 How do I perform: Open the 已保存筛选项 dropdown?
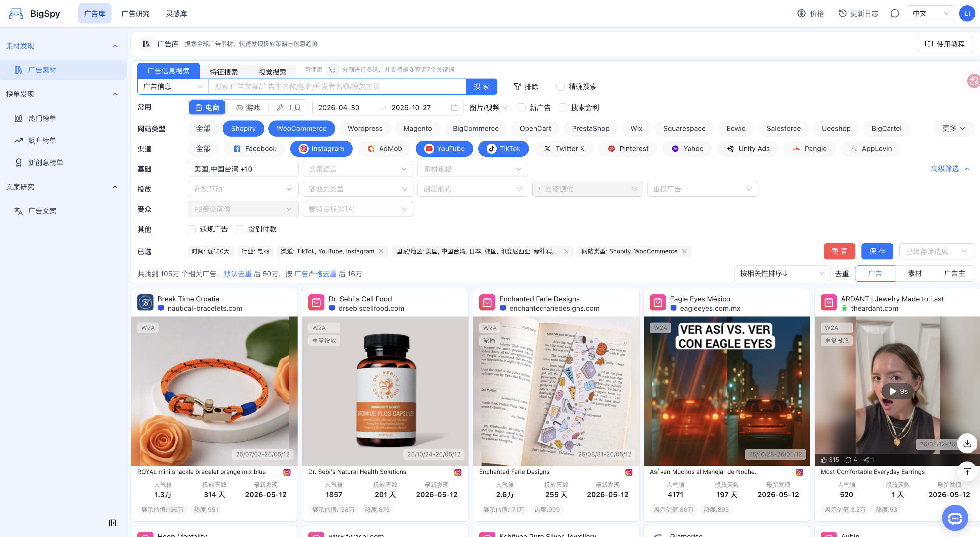pos(937,251)
